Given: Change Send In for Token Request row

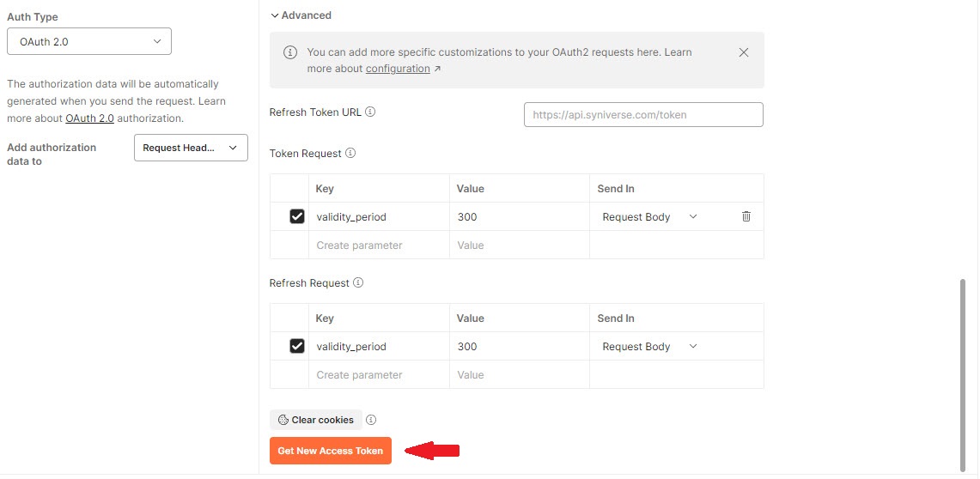Looking at the screenshot, I should (x=650, y=217).
